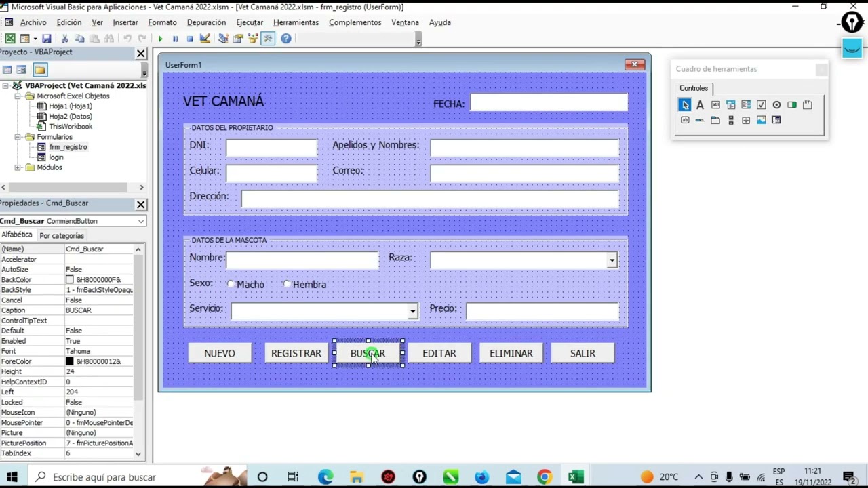Image resolution: width=868 pixels, height=488 pixels.
Task: Click the ForeColor property color swatch
Action: point(69,361)
